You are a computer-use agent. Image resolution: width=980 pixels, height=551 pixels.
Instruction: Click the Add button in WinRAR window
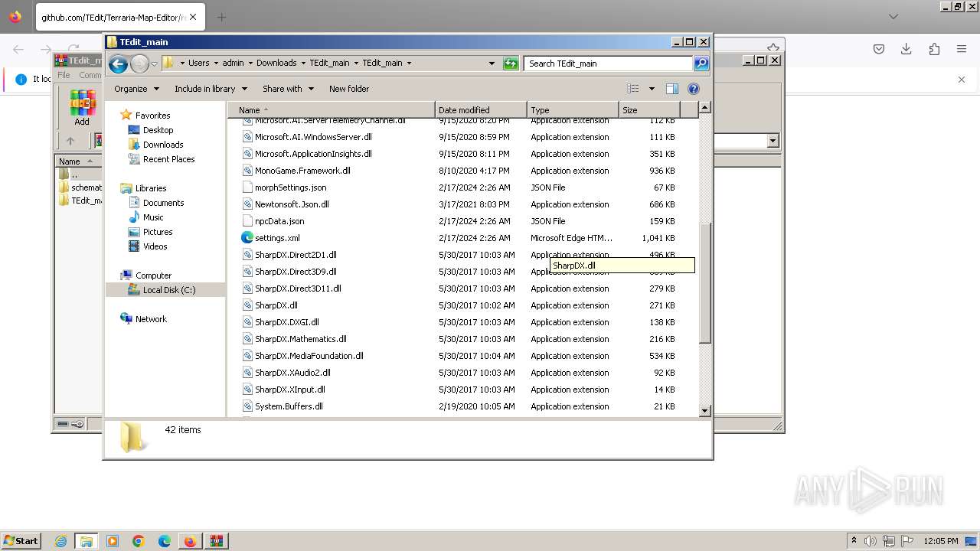click(82, 109)
